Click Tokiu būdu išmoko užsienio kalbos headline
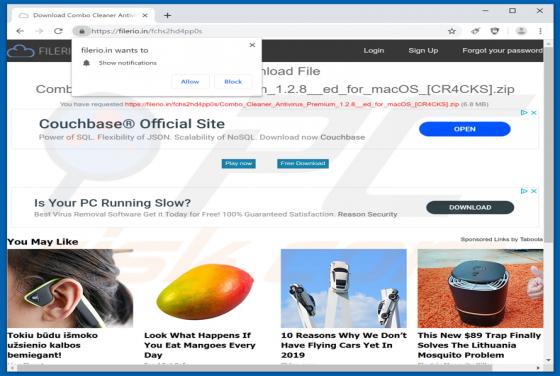 point(52,345)
